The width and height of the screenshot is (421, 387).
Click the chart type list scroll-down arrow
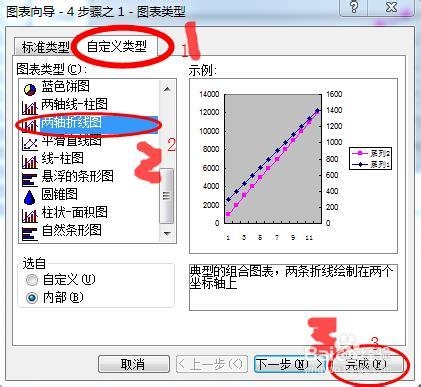pyautogui.click(x=167, y=233)
